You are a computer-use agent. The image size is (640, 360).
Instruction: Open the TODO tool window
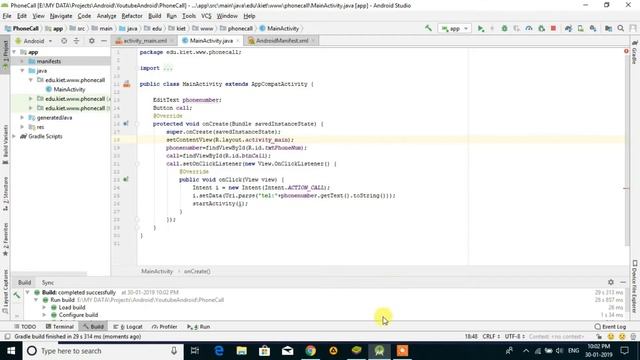[x=25, y=327]
